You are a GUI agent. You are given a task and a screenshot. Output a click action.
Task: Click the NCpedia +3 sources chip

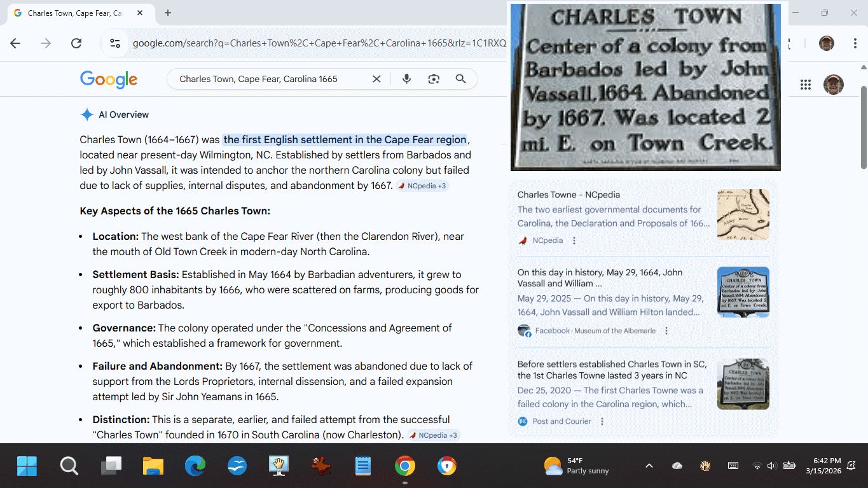click(x=423, y=186)
